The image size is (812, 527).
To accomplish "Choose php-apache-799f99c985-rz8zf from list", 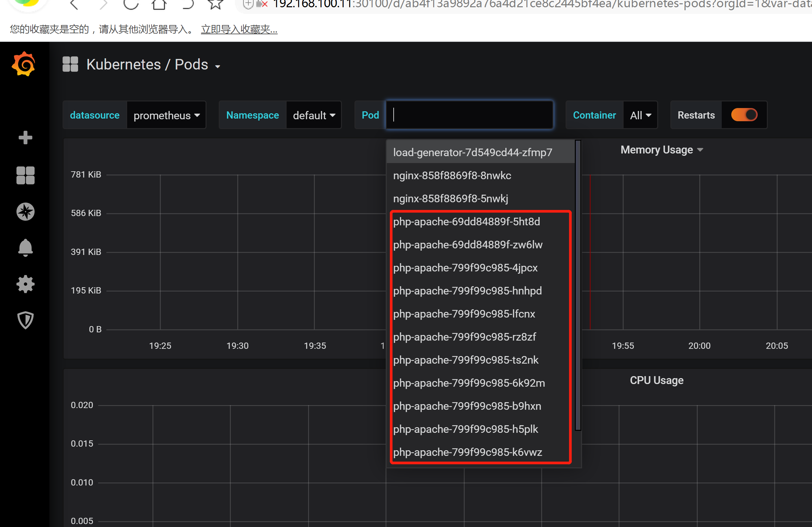I will (x=480, y=337).
